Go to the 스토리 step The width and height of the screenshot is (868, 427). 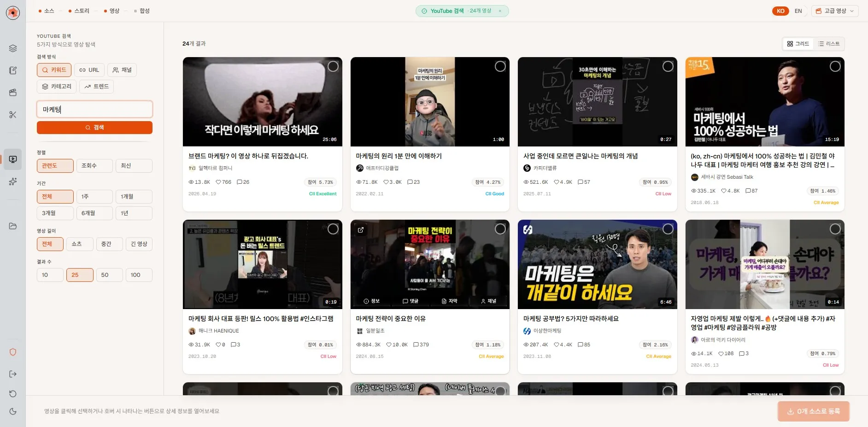point(79,11)
